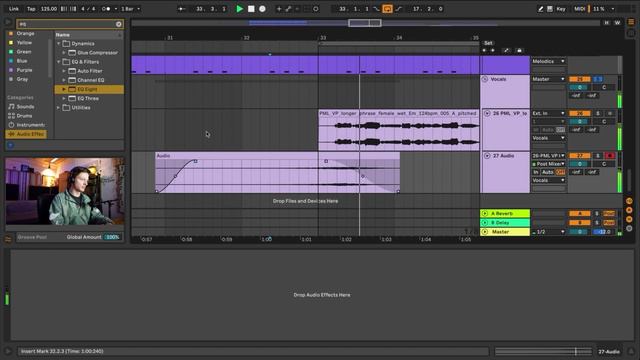
Task: Open the Ext. In input dropdown
Action: click(549, 113)
